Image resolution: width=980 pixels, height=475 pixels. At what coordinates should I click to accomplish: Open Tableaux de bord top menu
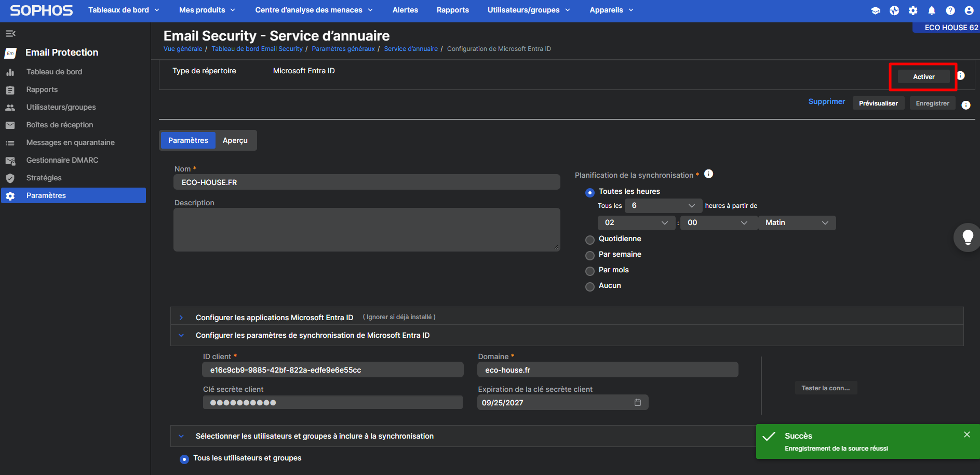(x=124, y=10)
